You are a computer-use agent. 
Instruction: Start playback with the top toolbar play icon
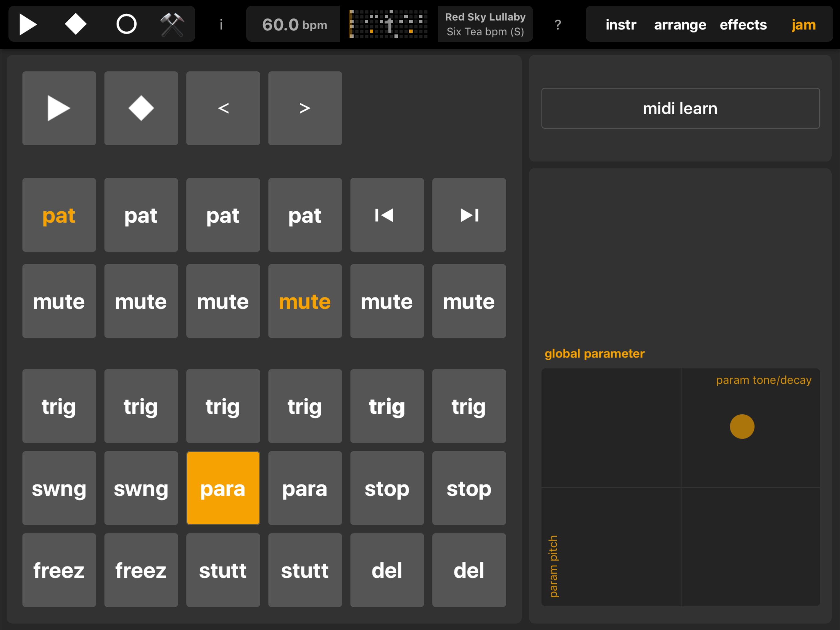point(28,25)
